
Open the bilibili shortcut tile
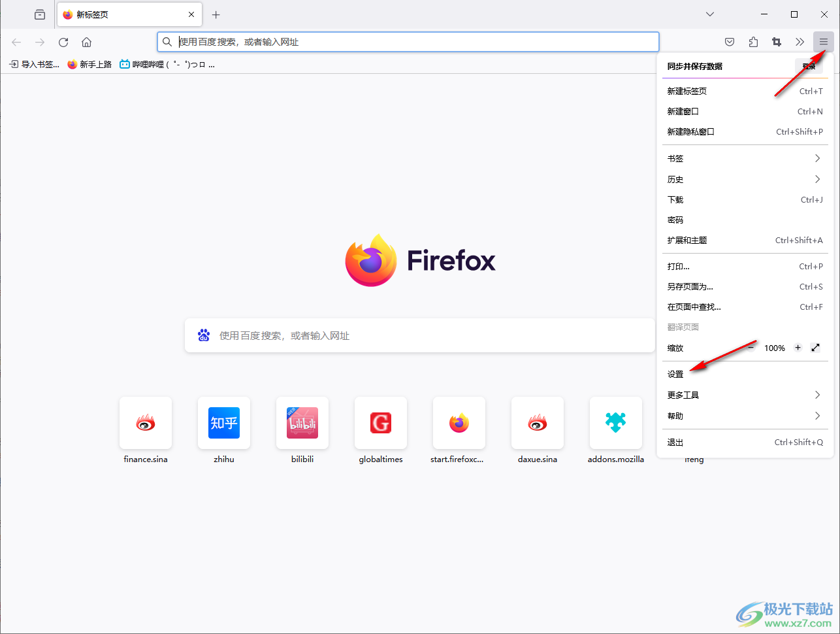(x=302, y=423)
